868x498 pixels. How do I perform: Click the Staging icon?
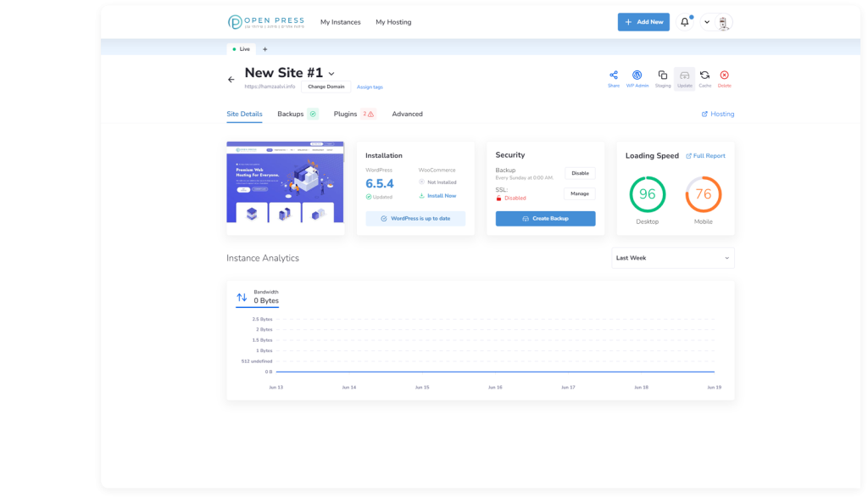coord(663,76)
